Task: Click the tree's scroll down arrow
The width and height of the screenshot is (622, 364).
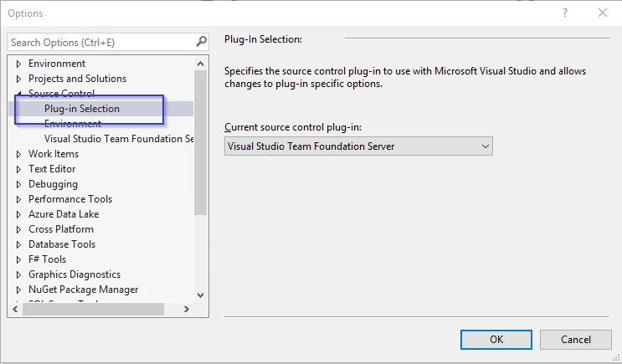Action: click(x=200, y=295)
